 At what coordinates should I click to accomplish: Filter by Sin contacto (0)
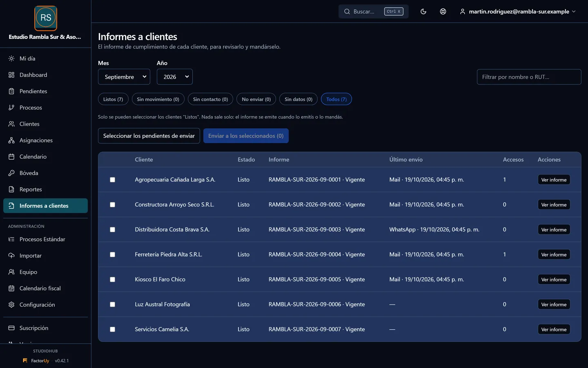pos(210,99)
